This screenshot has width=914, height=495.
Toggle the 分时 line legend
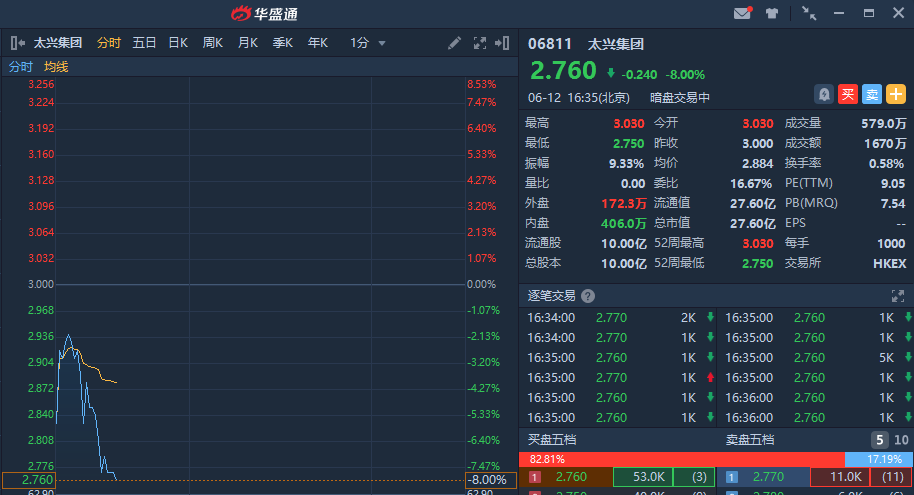[x=20, y=66]
